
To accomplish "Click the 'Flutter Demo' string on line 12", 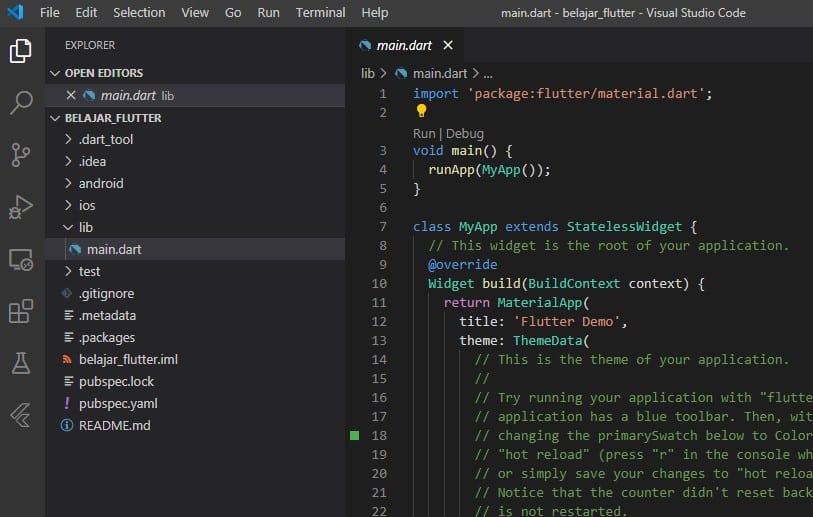I will (567, 322).
